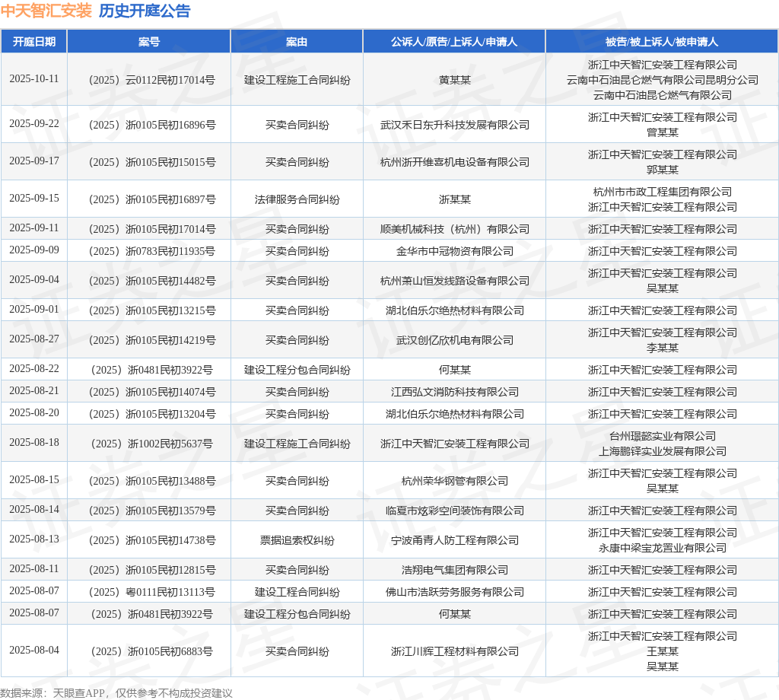Image resolution: width=779 pixels, height=700 pixels.
Task: Select date cell 2025-08-13
Action: point(33,539)
